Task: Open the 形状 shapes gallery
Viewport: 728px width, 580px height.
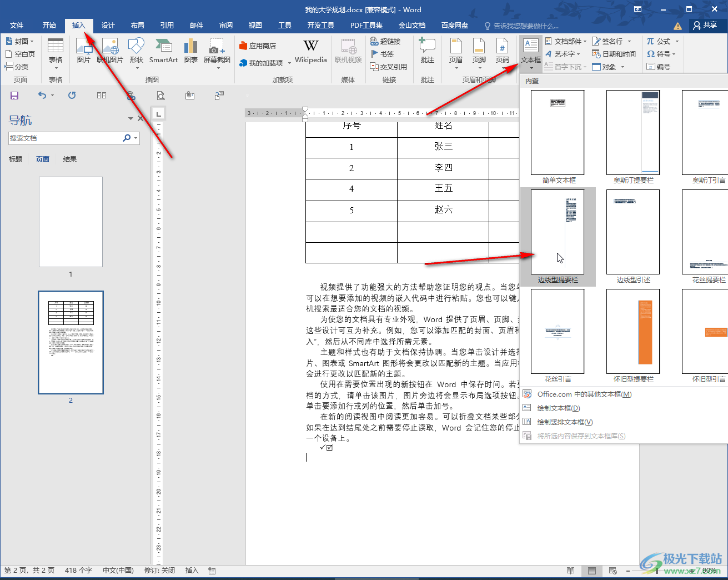Action: click(136, 53)
